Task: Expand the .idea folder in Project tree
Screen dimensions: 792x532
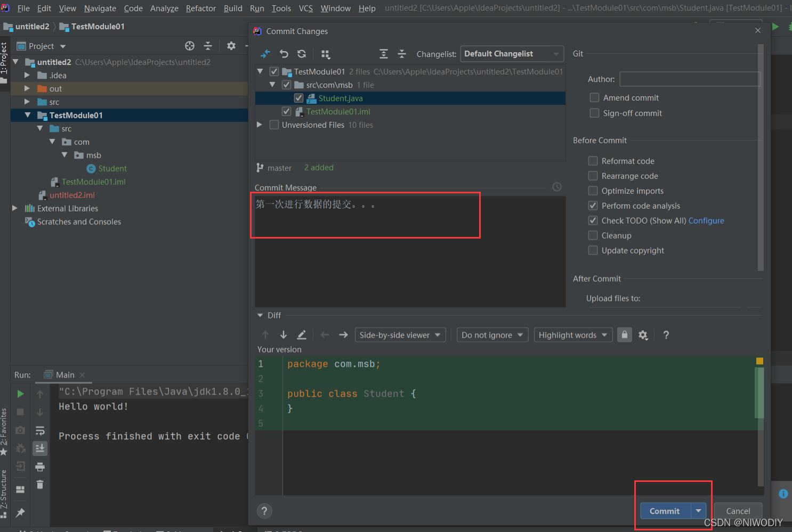Action: [x=27, y=75]
